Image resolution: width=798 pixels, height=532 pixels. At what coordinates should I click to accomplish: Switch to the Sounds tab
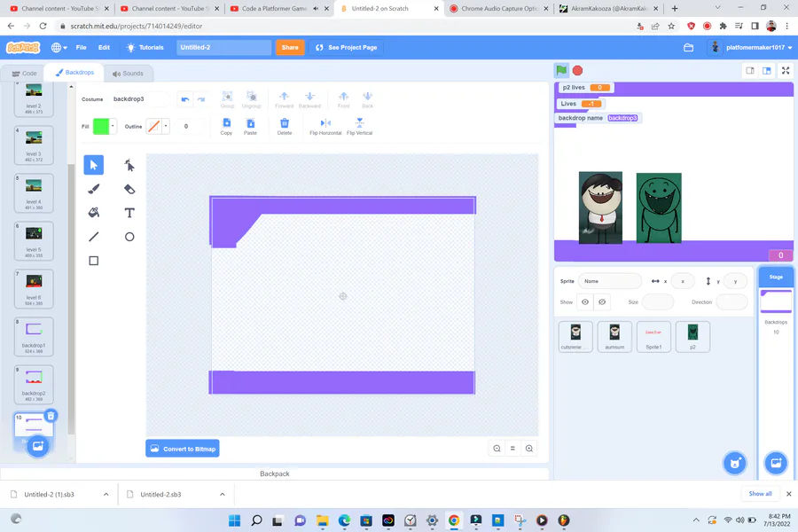pos(128,74)
